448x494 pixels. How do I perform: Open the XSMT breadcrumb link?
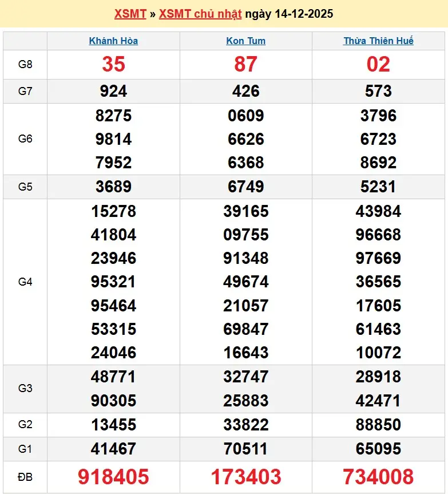[130, 14]
